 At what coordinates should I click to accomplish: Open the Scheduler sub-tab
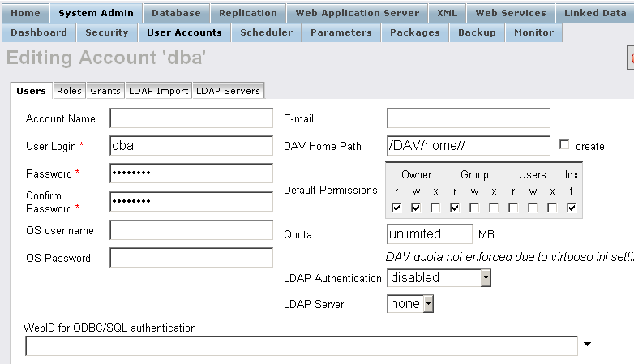(267, 32)
